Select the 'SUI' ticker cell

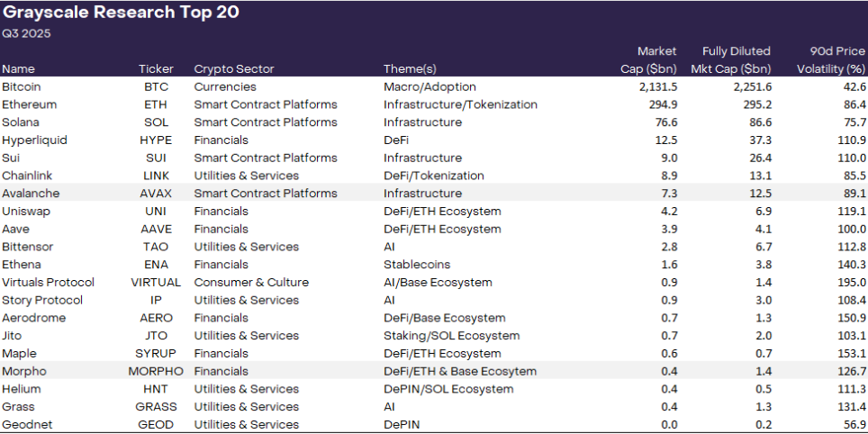coord(156,158)
